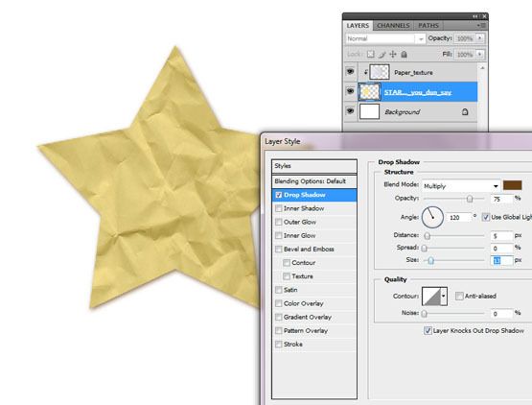Switch to the Paths tab

[x=428, y=26]
